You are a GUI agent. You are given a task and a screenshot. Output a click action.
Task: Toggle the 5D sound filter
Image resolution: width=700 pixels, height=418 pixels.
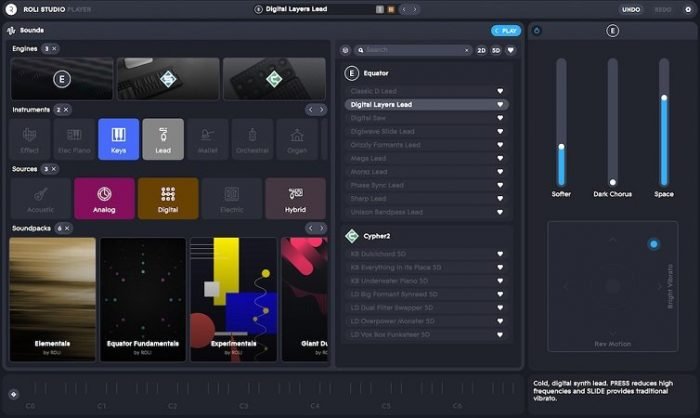coord(496,49)
